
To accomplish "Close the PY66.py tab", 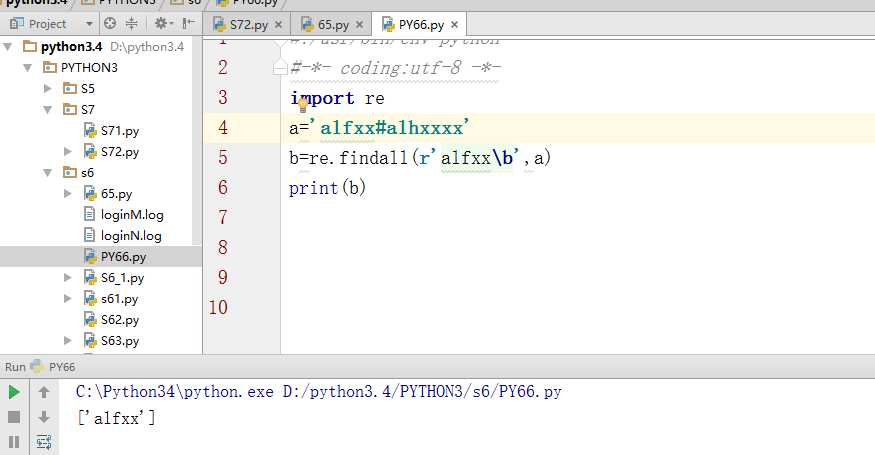I will [454, 25].
